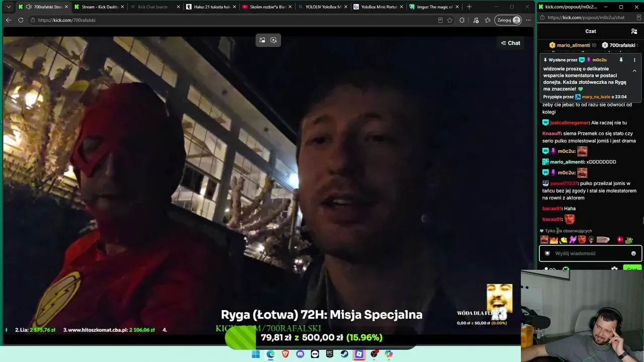Open the emoji picker in chat input
This screenshot has height=362, width=644.
click(x=633, y=253)
